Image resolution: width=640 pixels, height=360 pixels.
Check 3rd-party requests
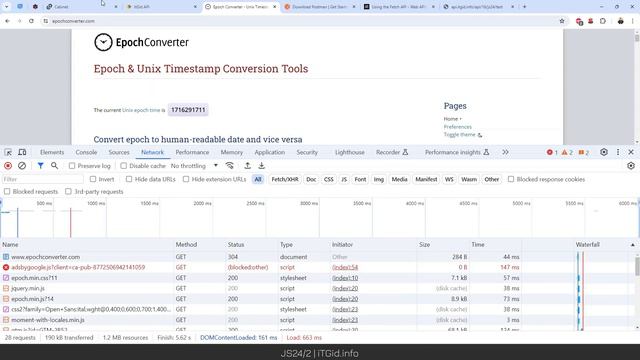(x=69, y=191)
